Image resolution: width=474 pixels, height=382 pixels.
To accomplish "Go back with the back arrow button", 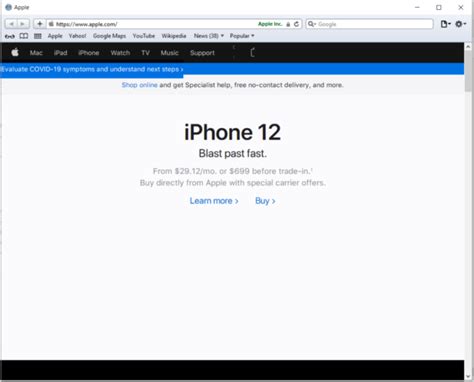I will (11, 24).
